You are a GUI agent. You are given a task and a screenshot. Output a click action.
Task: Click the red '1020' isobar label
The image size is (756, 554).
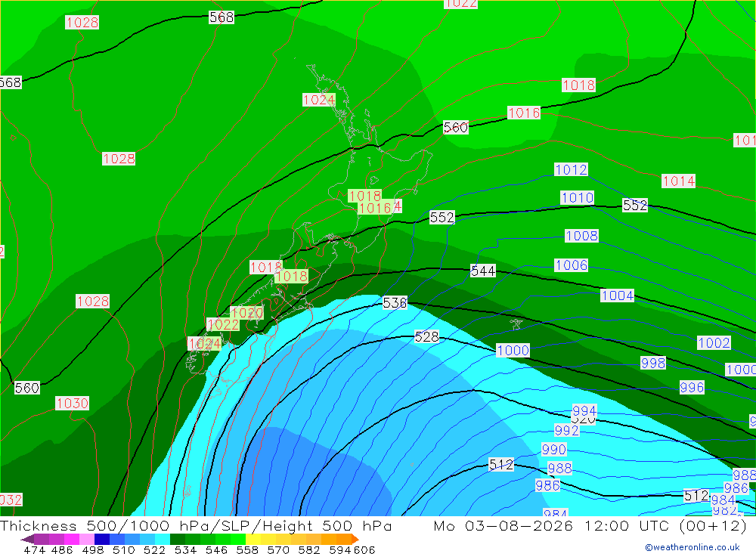(x=247, y=313)
